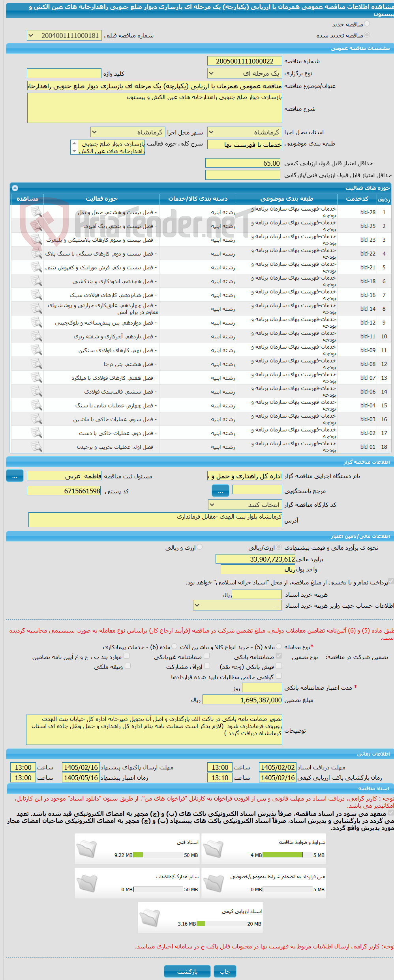The image size is (394, 980).
Task: Click the برآورد مالی amount field
Action: tap(255, 559)
